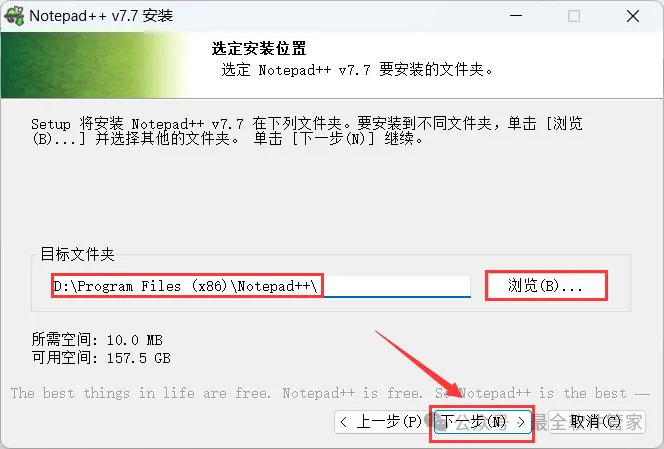Close the Notepad++ v7.7 setup window
Image resolution: width=664 pixels, height=449 pixels.
(633, 16)
